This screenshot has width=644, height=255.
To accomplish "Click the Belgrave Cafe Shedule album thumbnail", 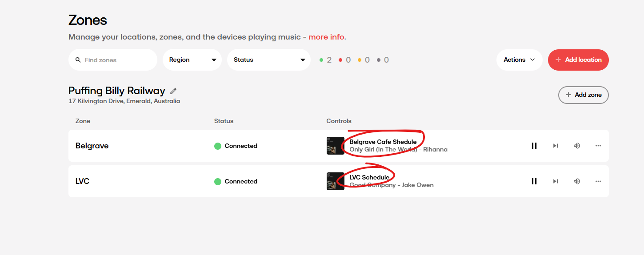I will click(336, 146).
